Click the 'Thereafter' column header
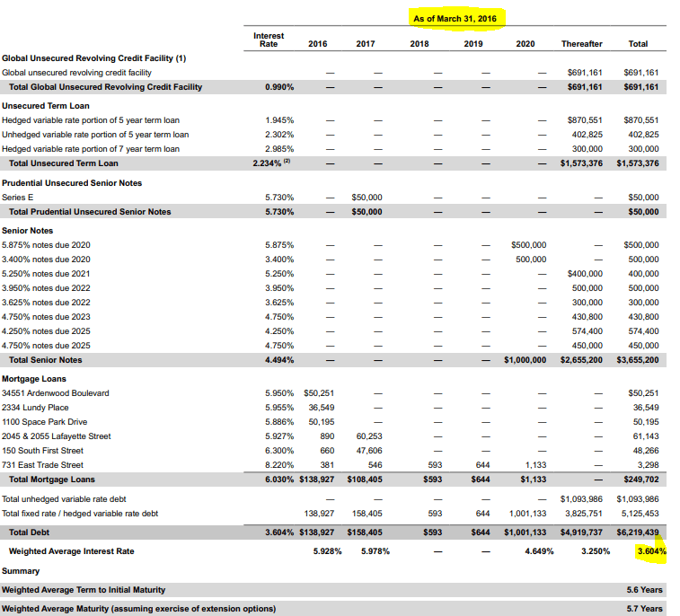 tap(581, 44)
